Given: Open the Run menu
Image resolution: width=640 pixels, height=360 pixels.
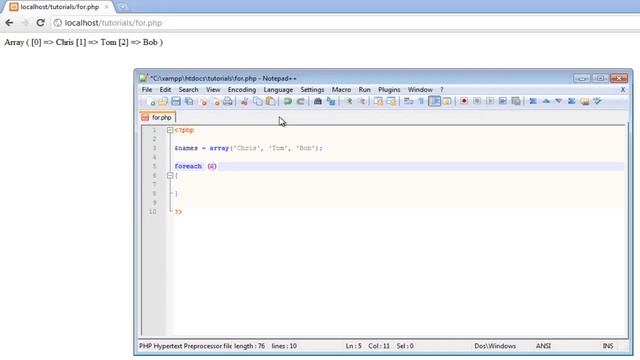Looking at the screenshot, I should point(364,89).
